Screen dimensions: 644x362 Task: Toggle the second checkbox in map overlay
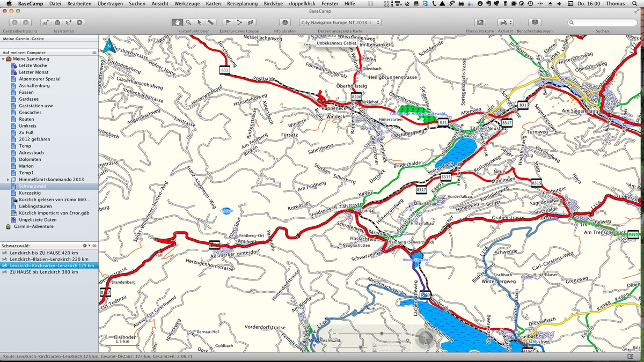(x=375, y=350)
